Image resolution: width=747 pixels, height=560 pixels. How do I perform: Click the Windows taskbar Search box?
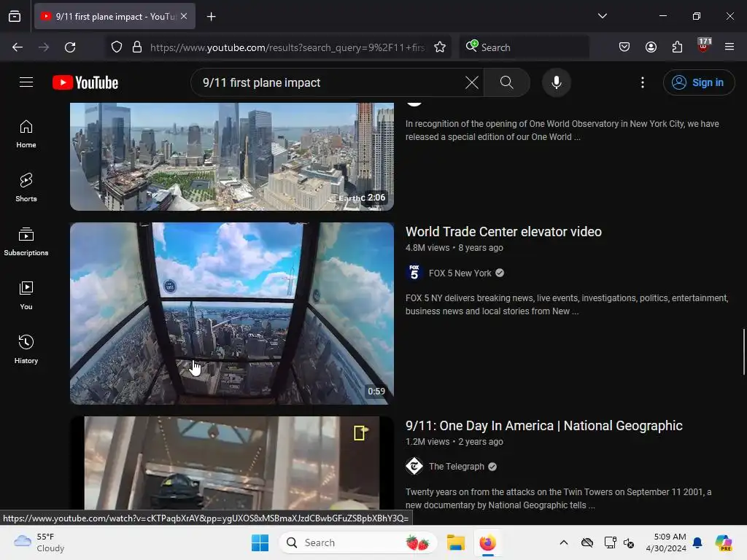click(358, 542)
